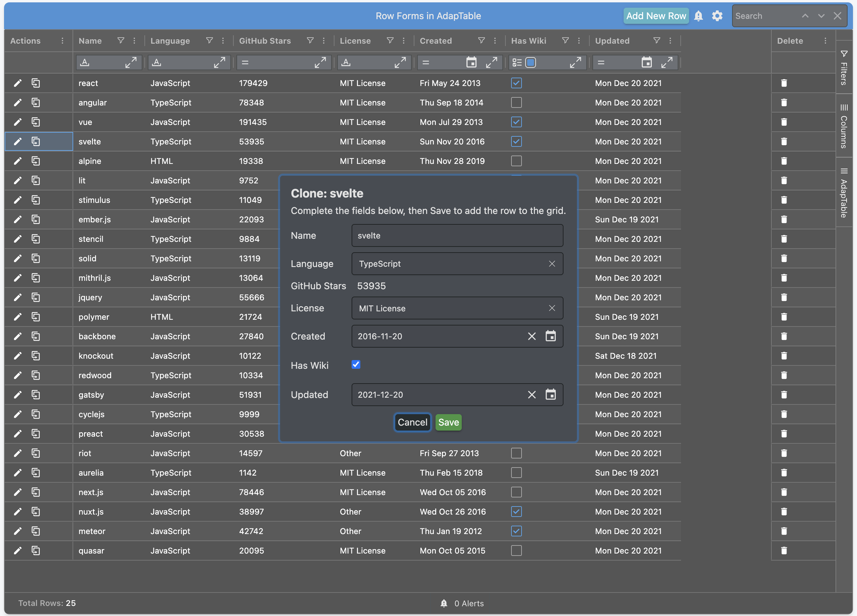Open calendar in Updated column filter
857x616 pixels.
tap(646, 62)
